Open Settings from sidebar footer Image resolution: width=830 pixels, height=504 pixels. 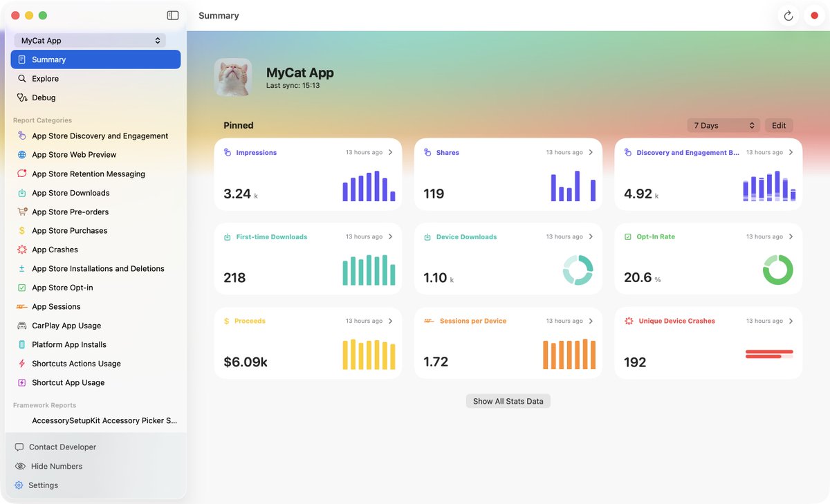43,485
